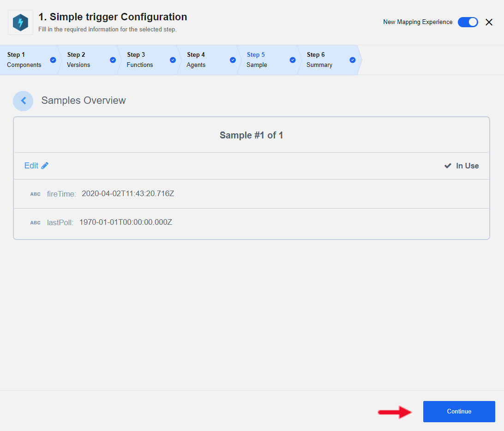Image resolution: width=504 pixels, height=431 pixels.
Task: Click the Samples Overview heading
Action: (x=84, y=100)
